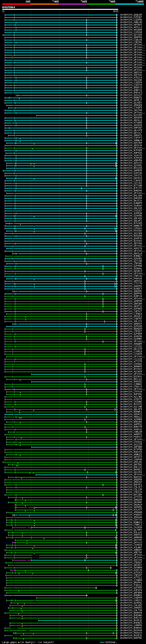
Task: Select the red ~20% identity legend segment
Action: (16, 4)
